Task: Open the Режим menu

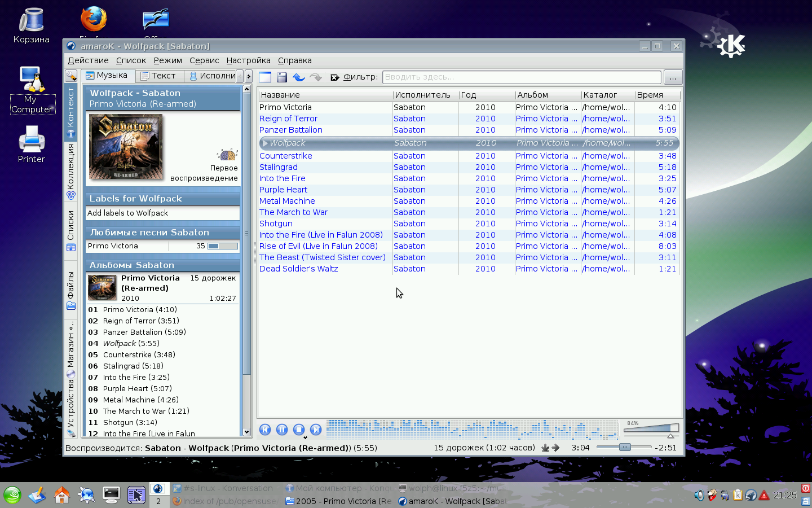Action: [x=167, y=60]
